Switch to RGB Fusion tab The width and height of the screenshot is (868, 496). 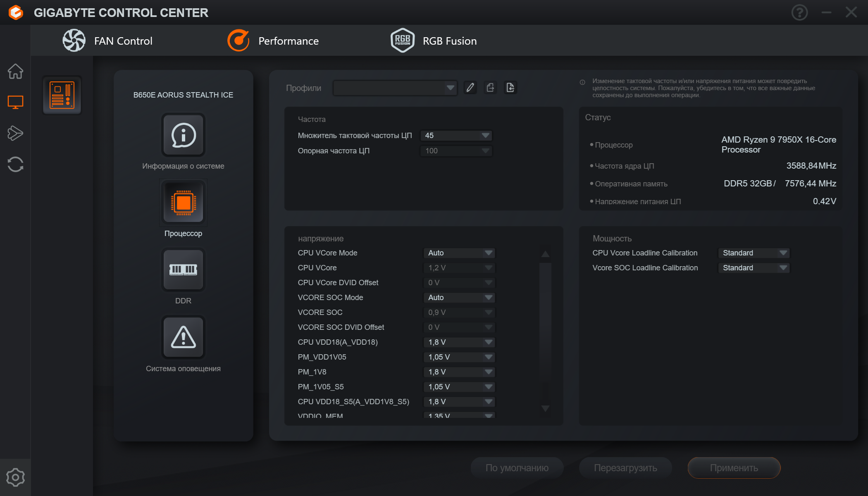pyautogui.click(x=434, y=41)
